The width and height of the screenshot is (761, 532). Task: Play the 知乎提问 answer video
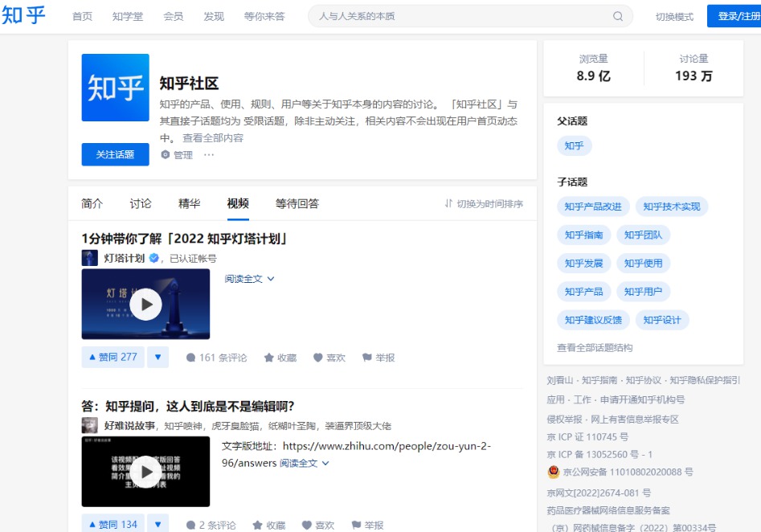click(x=145, y=472)
